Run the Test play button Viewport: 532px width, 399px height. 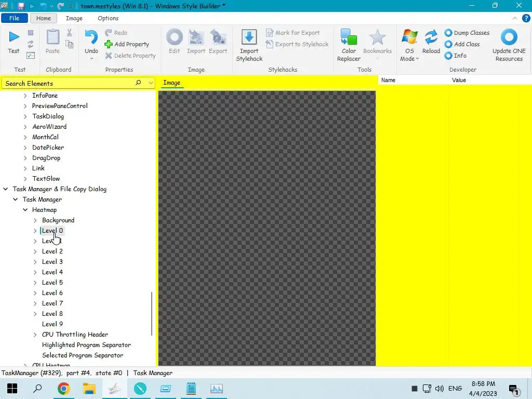(x=14, y=42)
